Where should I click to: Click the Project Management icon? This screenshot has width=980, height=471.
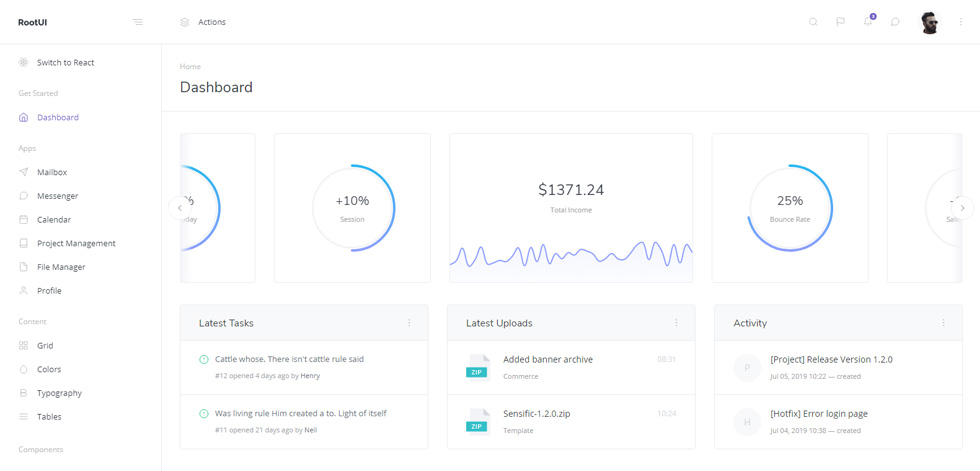(x=24, y=244)
